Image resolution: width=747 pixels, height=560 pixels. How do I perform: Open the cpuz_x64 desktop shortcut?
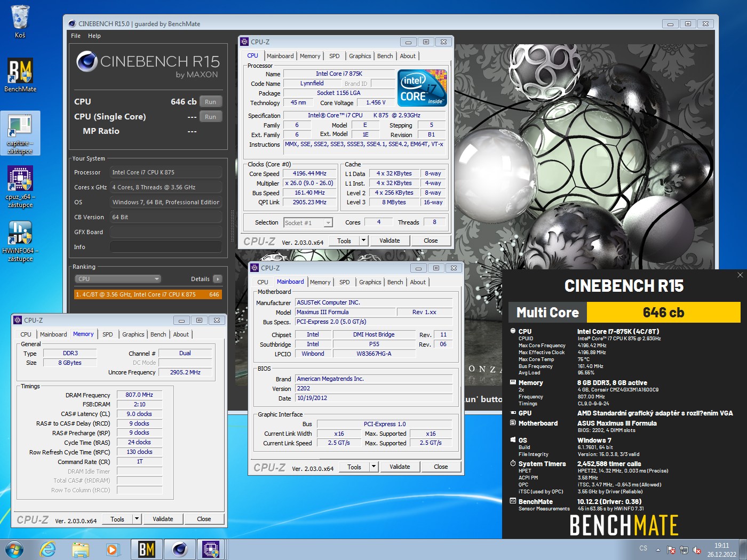(x=20, y=187)
